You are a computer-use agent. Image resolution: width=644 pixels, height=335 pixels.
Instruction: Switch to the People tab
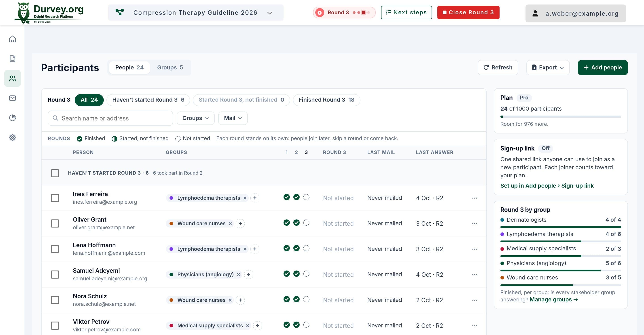129,68
